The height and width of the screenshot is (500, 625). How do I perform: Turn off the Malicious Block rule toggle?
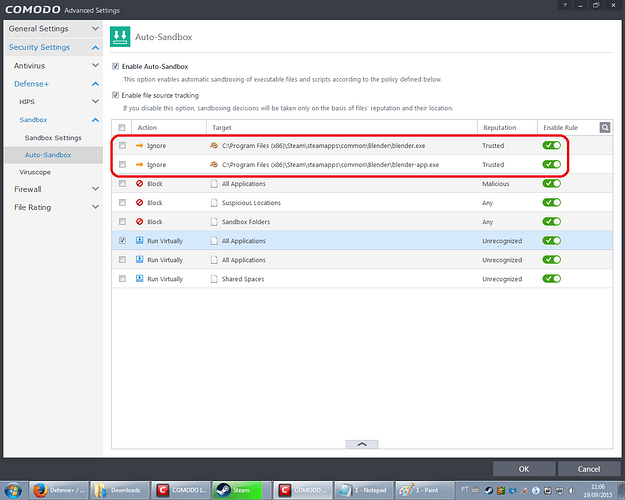[552, 183]
